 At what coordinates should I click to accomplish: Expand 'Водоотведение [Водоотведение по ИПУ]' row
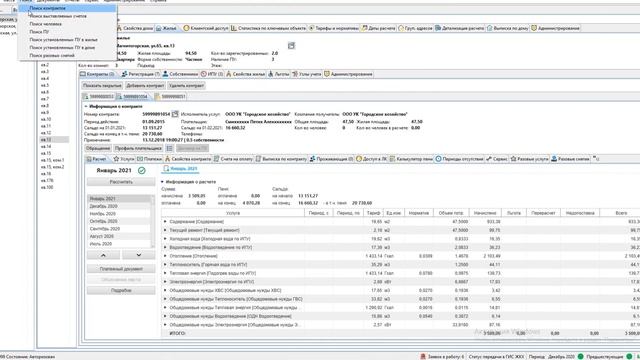[x=165, y=247]
